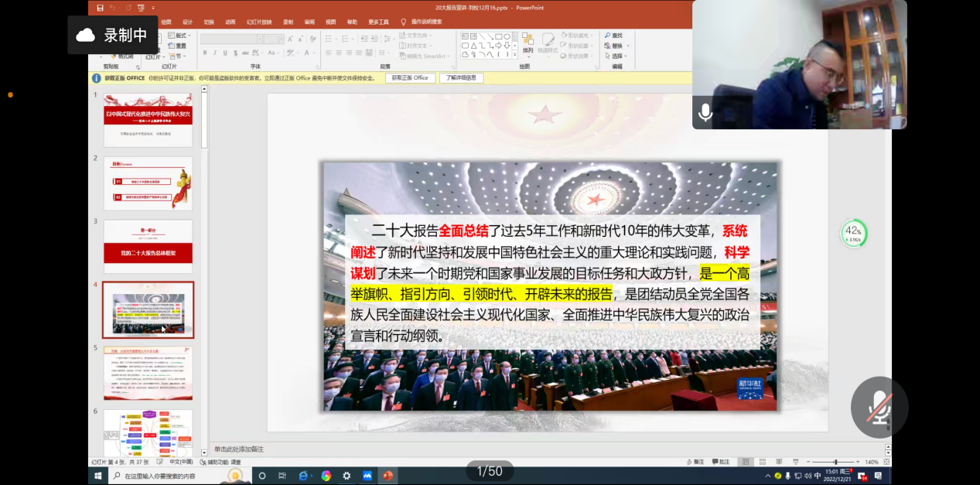Toggle the muted microphone button
This screenshot has width=980, height=485.
(879, 407)
